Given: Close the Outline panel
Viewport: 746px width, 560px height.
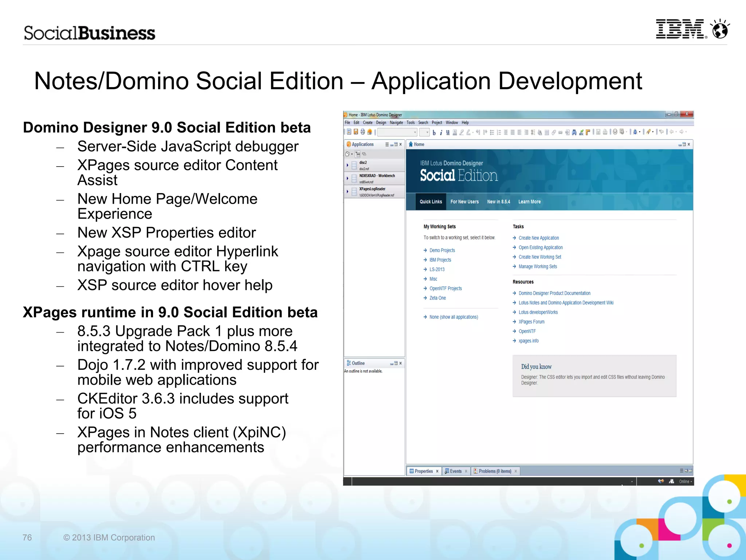Looking at the screenshot, I should click(400, 363).
